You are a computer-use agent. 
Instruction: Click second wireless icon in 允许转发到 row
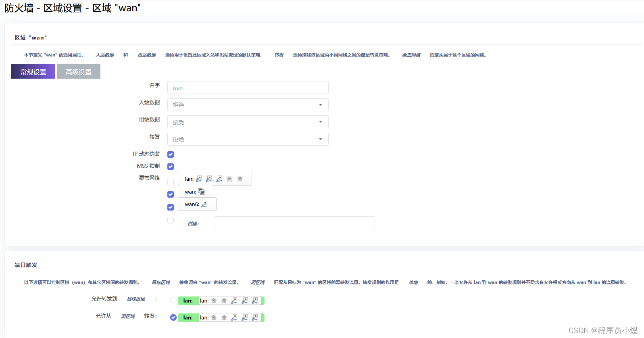pyautogui.click(x=224, y=300)
